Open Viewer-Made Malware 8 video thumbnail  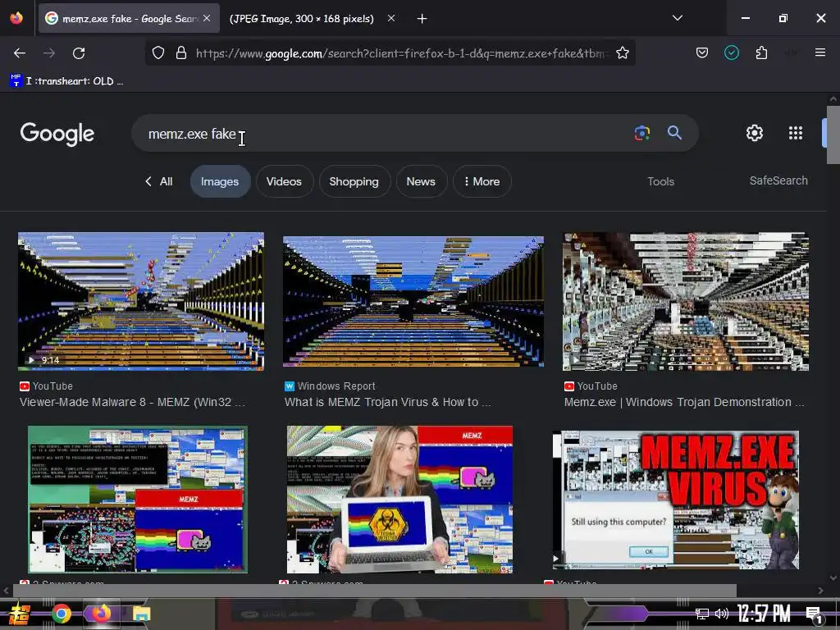pos(141,301)
